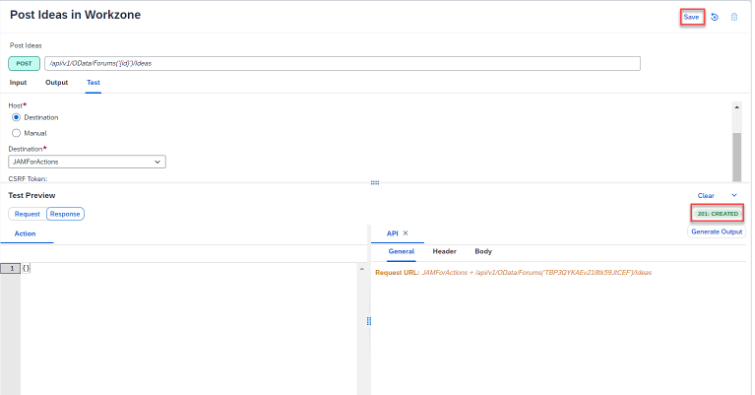Click the horizontal splitter grip above Test Preview
The image size is (755, 395).
point(375,183)
